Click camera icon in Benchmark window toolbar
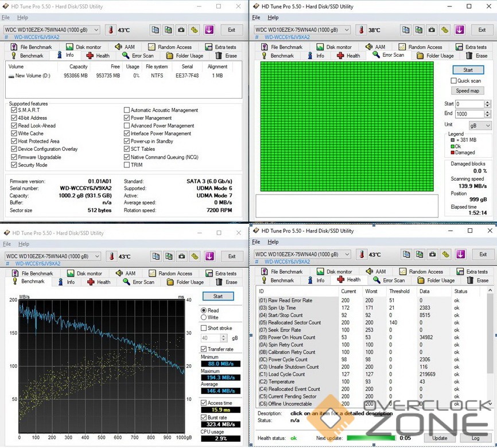 coord(181,256)
